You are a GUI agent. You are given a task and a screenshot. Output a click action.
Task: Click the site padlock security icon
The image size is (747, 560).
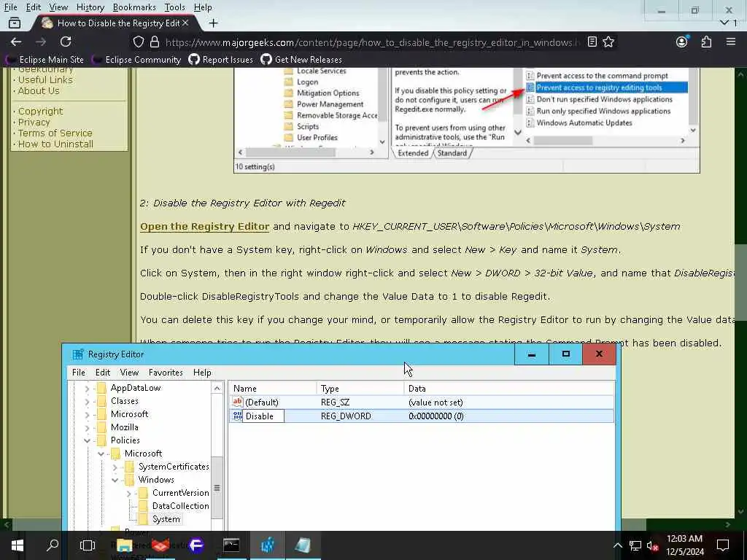pyautogui.click(x=155, y=42)
